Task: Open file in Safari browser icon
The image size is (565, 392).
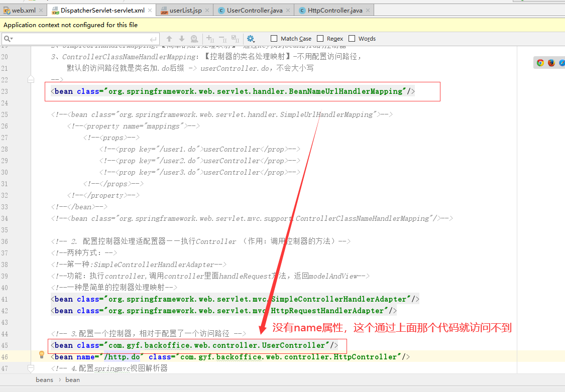Action: pyautogui.click(x=562, y=63)
